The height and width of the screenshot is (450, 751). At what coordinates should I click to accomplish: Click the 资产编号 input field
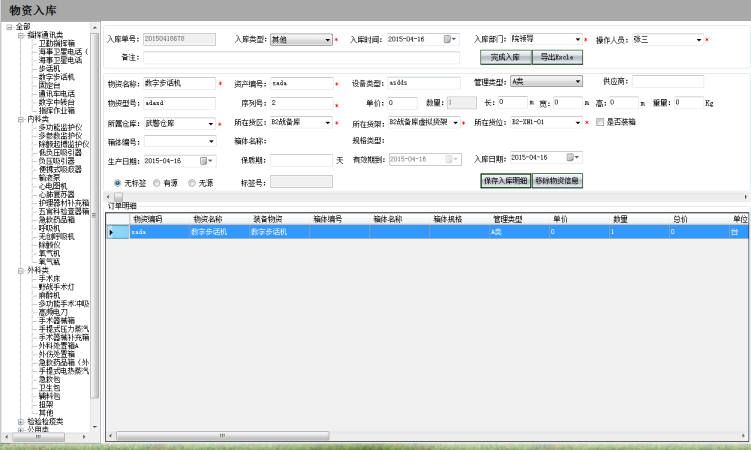coord(302,83)
